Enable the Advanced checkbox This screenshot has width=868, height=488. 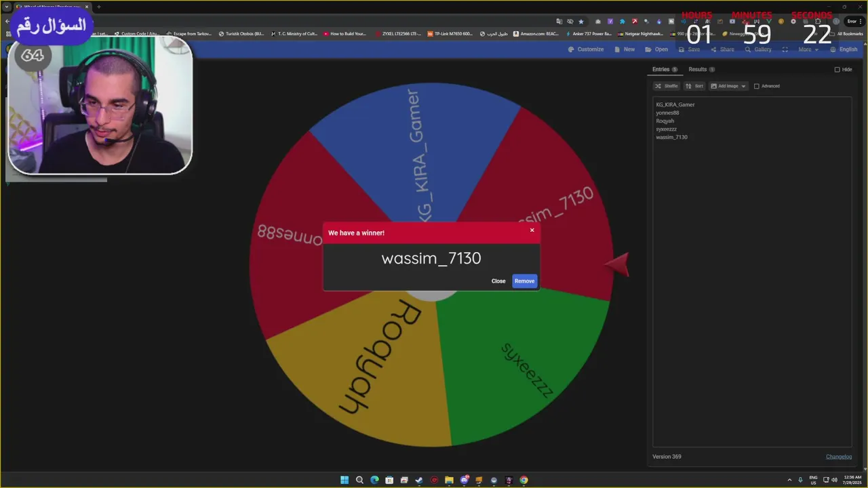[757, 86]
